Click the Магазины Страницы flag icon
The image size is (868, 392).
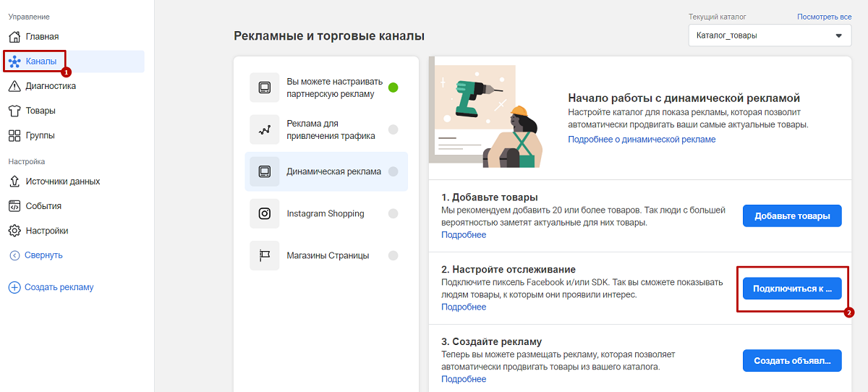coord(265,255)
